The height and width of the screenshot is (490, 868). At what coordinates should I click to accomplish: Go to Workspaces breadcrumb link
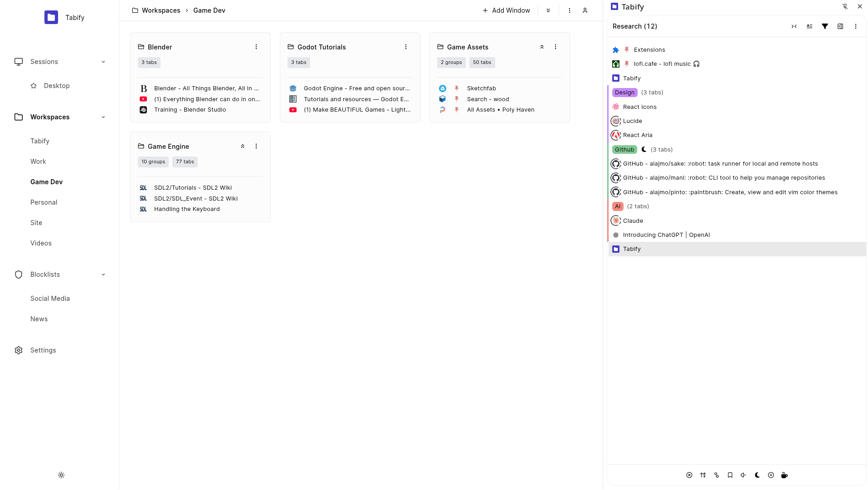(x=161, y=10)
